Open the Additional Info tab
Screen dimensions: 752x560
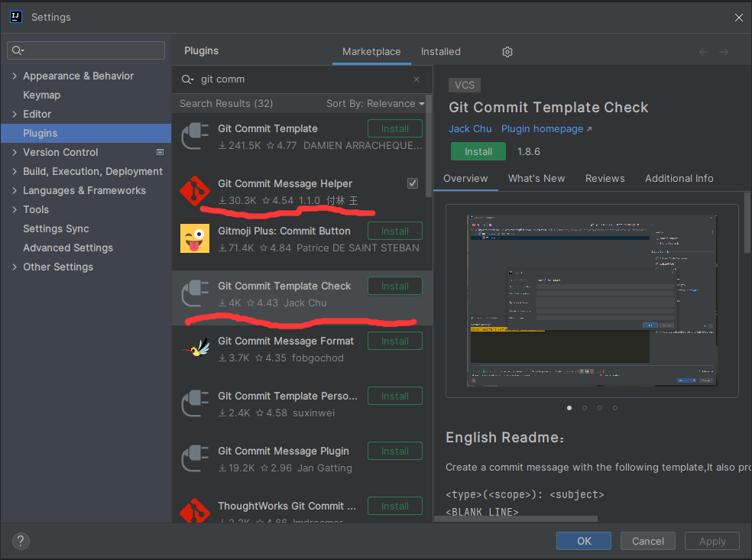pyautogui.click(x=679, y=178)
